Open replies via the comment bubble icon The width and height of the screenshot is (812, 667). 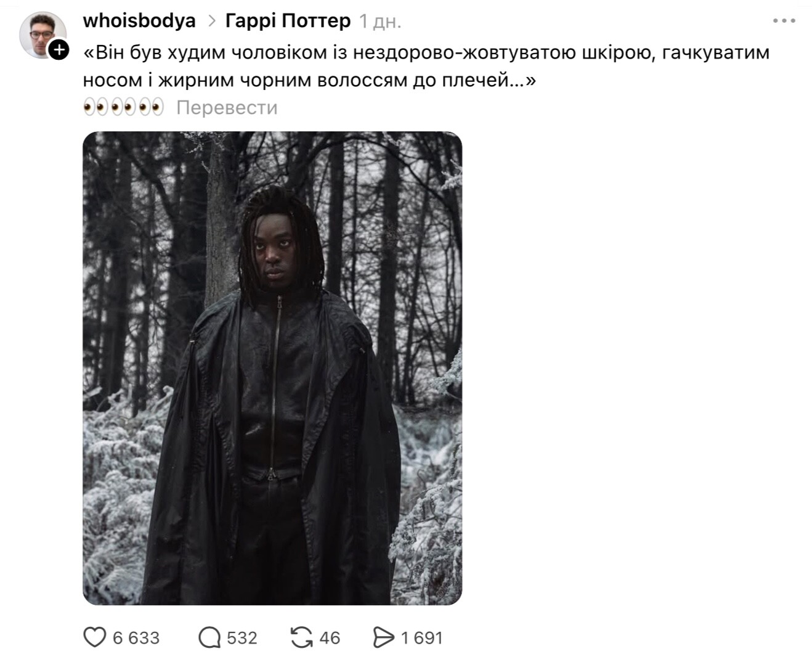(x=209, y=637)
